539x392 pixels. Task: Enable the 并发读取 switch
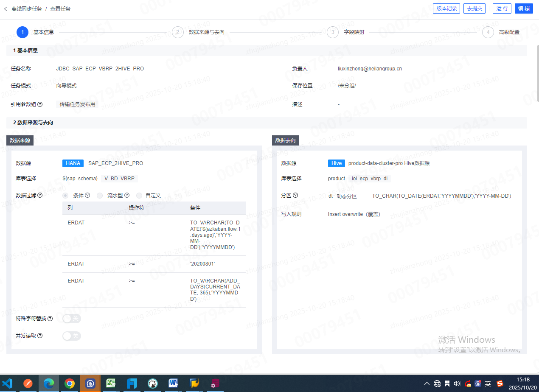tap(71, 336)
